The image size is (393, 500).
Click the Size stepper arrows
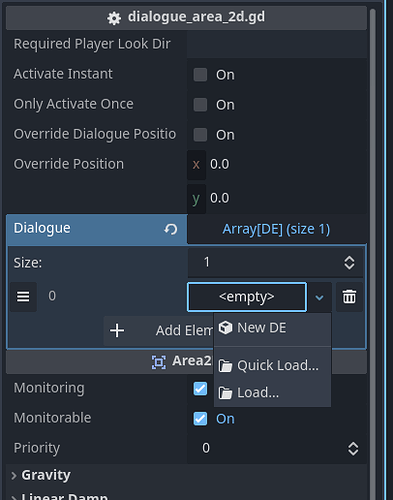point(349,263)
